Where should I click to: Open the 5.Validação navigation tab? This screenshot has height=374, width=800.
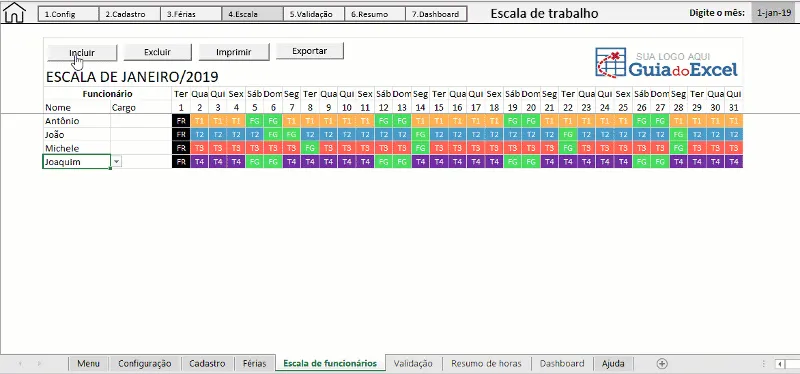pyautogui.click(x=314, y=14)
